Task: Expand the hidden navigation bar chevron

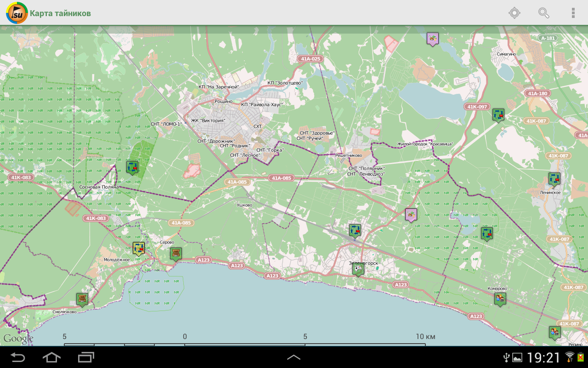Action: click(294, 356)
